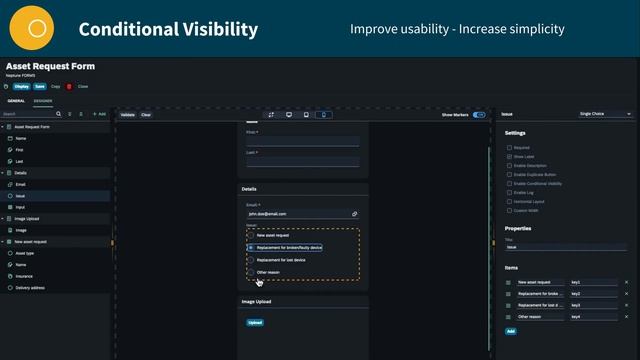
Task: Click the drag handle icon of the 'New asset request' item
Action: point(508,282)
